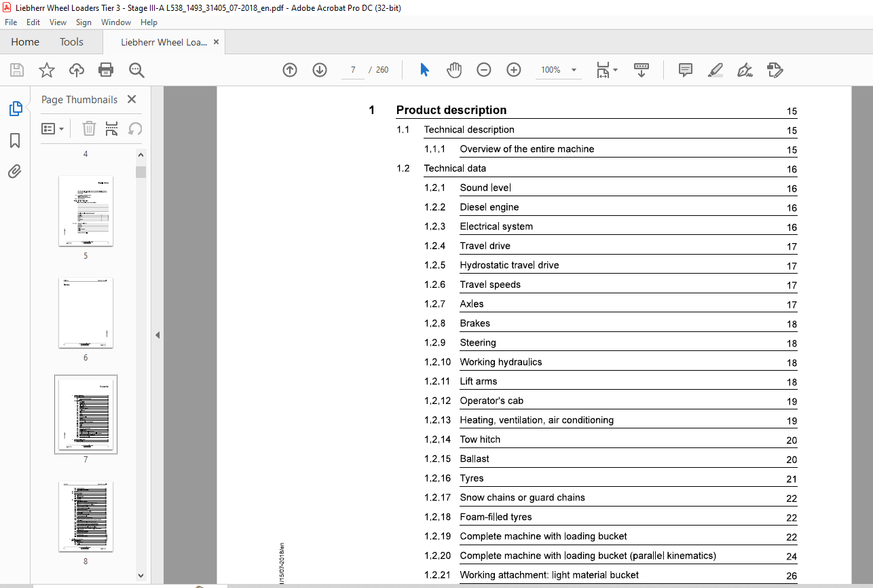This screenshot has width=873, height=588.
Task: Open the Hydrostatic travel drive entry
Action: coord(510,265)
